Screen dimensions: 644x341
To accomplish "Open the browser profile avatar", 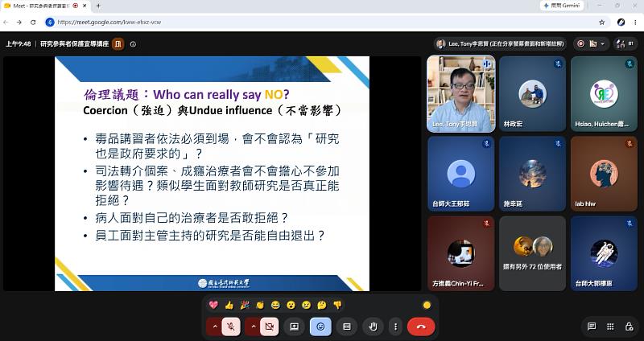I will [621, 23].
